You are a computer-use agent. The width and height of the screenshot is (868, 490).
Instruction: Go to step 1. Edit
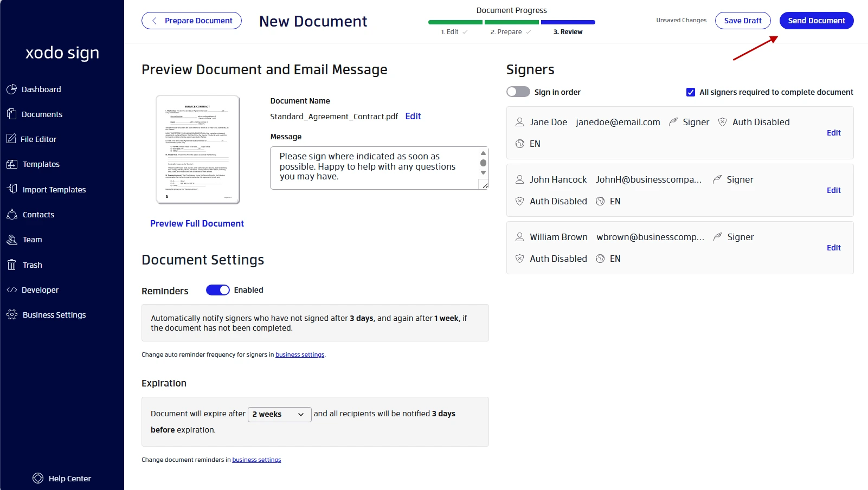[x=454, y=32]
